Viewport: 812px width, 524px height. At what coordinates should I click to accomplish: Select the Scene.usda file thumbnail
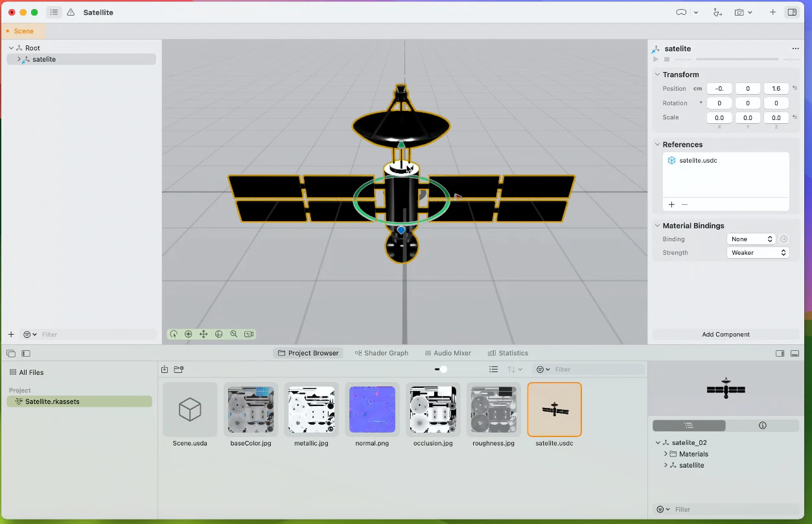coord(190,409)
